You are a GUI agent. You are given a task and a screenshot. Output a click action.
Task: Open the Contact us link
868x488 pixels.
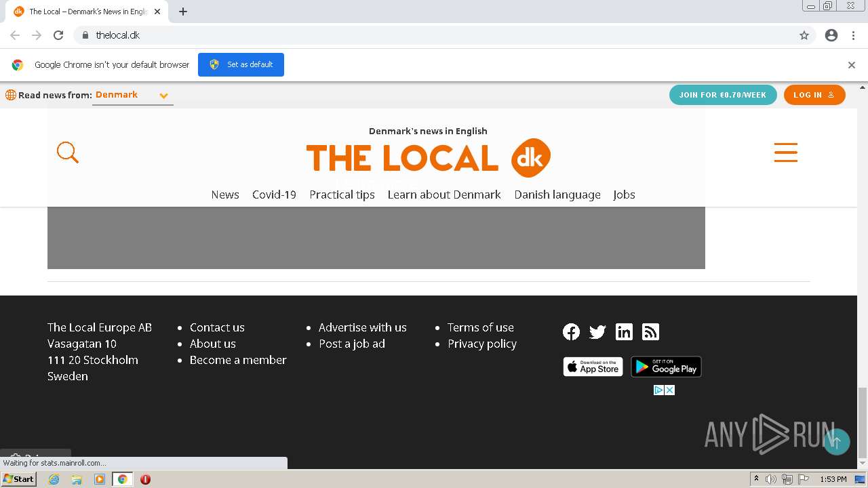(x=217, y=327)
